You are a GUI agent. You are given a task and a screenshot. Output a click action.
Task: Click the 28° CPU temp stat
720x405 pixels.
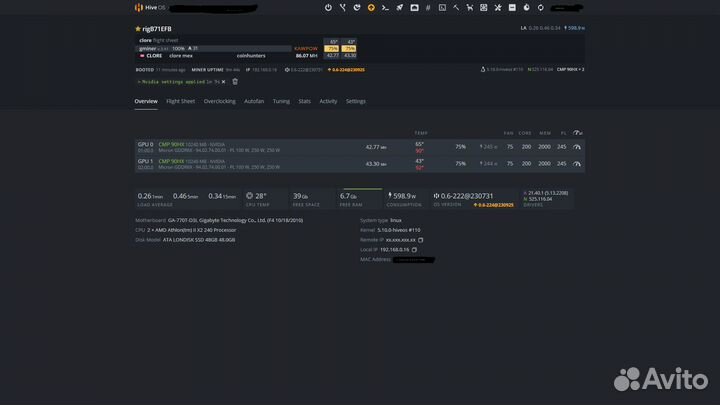[257, 198]
